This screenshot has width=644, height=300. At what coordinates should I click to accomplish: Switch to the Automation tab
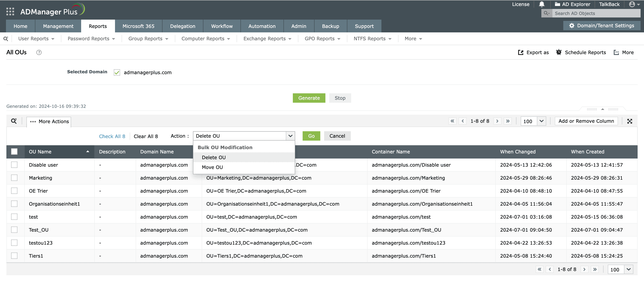point(262,26)
